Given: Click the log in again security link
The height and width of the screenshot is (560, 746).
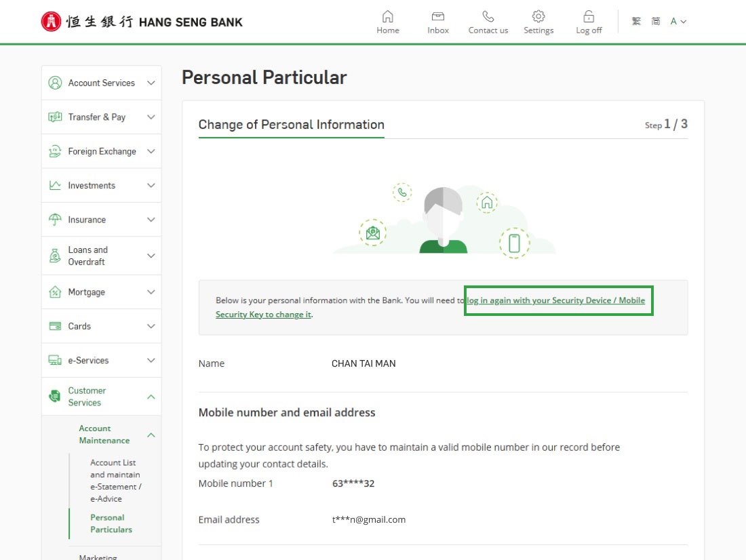Looking at the screenshot, I should [556, 300].
